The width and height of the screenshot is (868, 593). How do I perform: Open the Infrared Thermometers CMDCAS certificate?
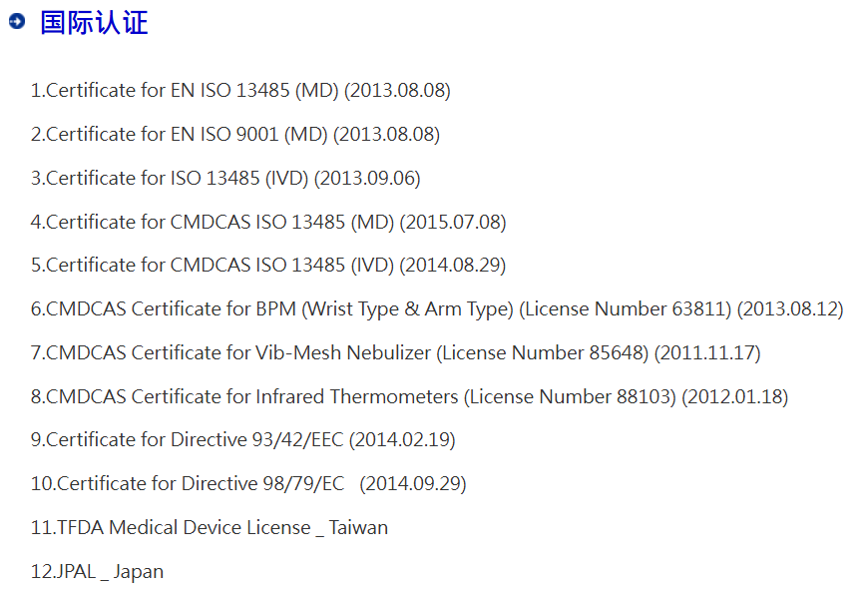click(x=410, y=397)
